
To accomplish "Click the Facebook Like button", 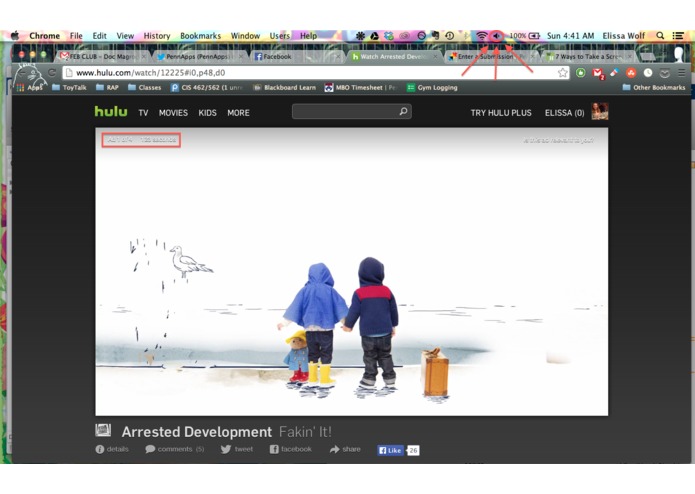I will 390,450.
